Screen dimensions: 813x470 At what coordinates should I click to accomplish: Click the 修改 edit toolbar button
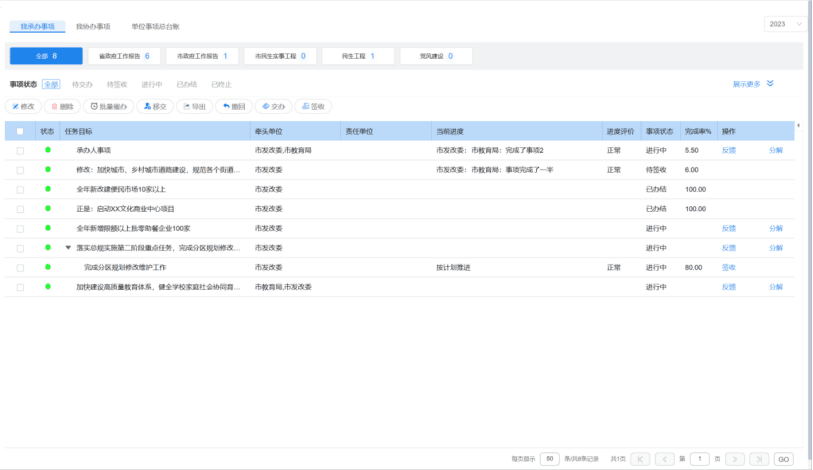point(23,106)
